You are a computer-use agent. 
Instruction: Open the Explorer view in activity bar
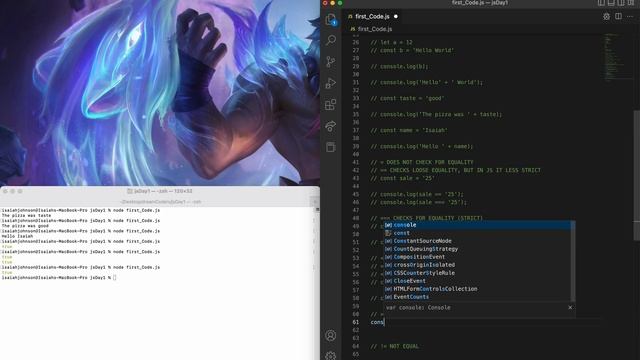[x=331, y=19]
